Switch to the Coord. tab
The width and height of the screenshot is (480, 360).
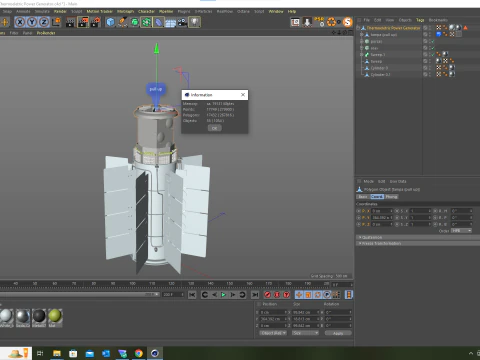point(377,197)
